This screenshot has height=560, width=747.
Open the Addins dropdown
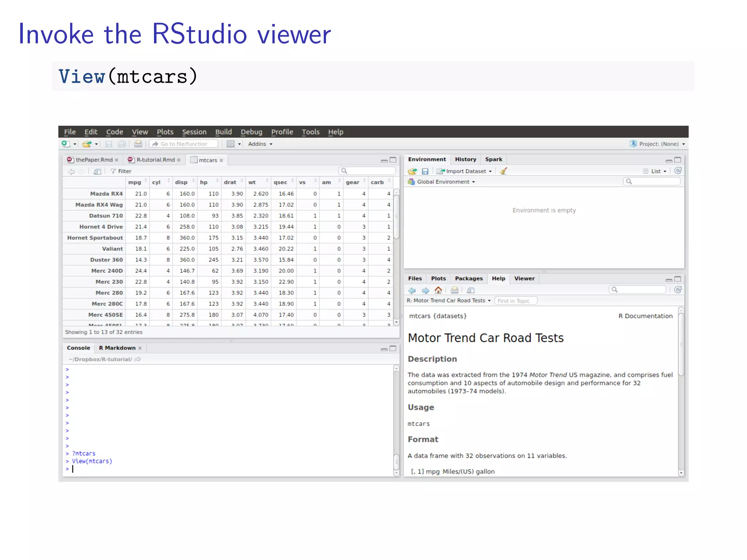tap(260, 144)
